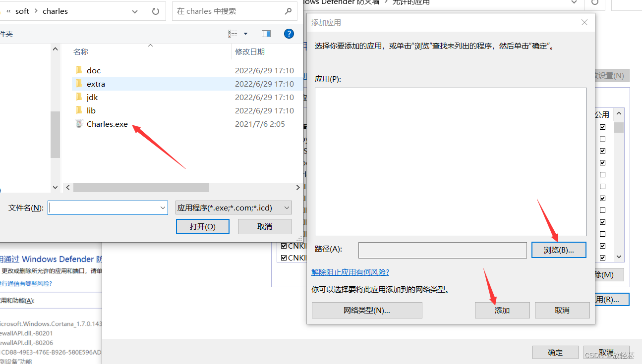The height and width of the screenshot is (364, 642).
Task: Open the 应用程序 file type combo box
Action: 233,208
